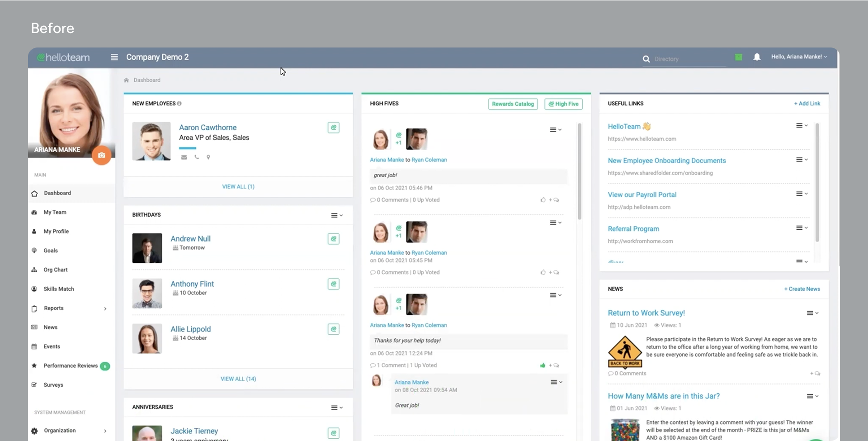The height and width of the screenshot is (441, 868).
Task: Upvote the 'great job!' high five
Action: click(x=543, y=200)
